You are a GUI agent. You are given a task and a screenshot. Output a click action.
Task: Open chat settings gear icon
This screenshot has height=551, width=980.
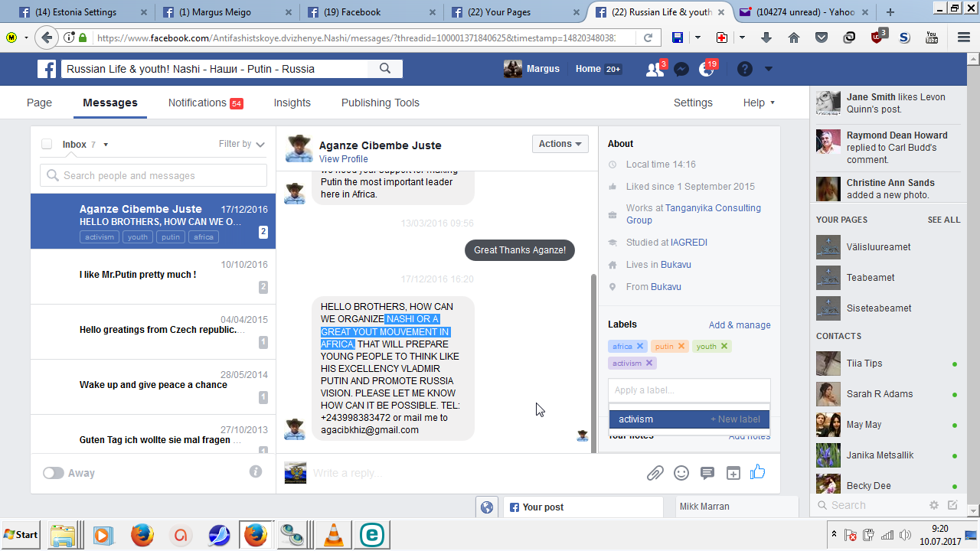(933, 505)
